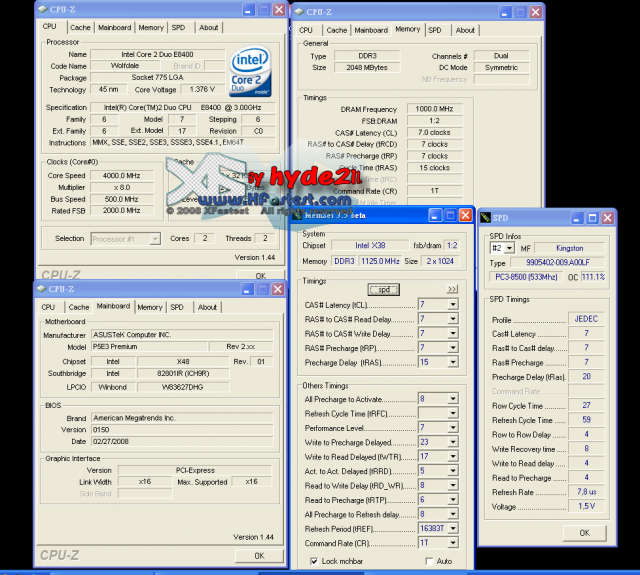
Task: Click the CPU-Z title icon in top-left window
Action: point(42,9)
